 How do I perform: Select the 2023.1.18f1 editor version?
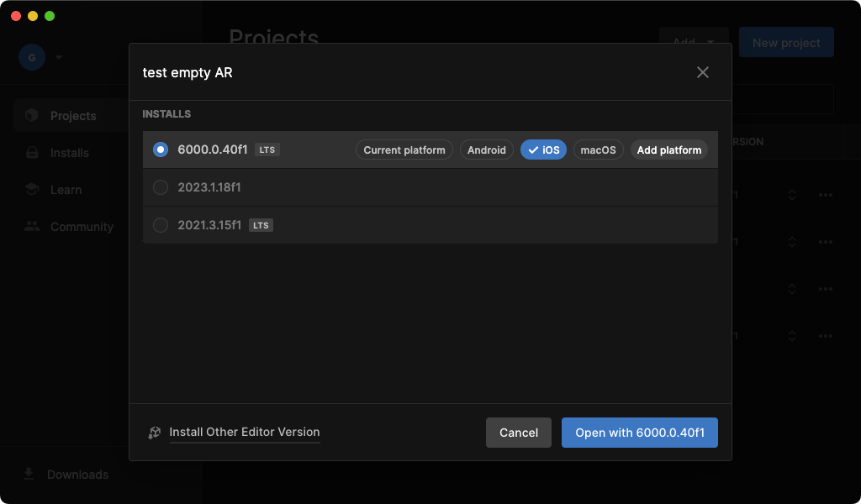point(161,187)
